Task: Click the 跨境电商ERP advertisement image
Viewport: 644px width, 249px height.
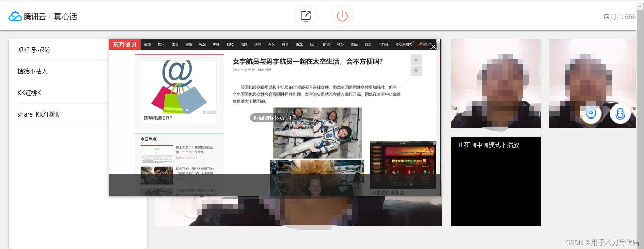Action: (x=179, y=91)
